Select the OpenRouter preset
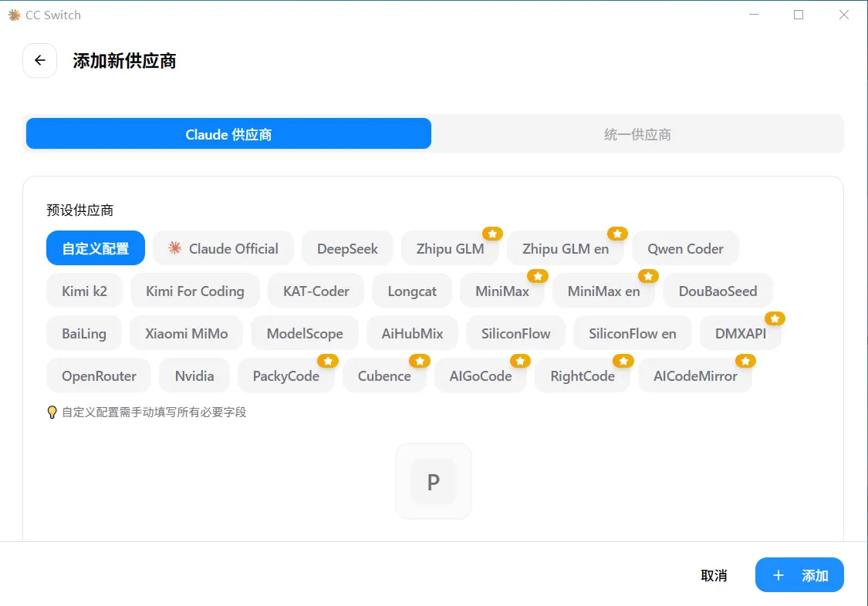 click(x=98, y=375)
